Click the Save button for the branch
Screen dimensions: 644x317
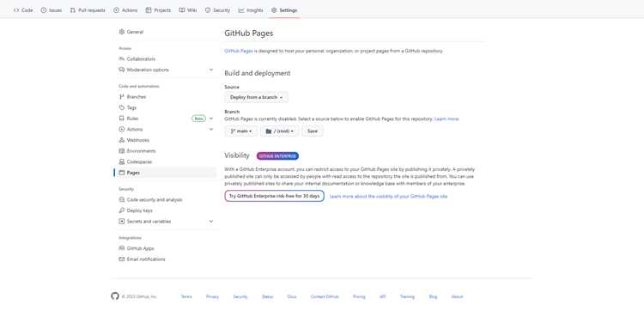point(313,131)
